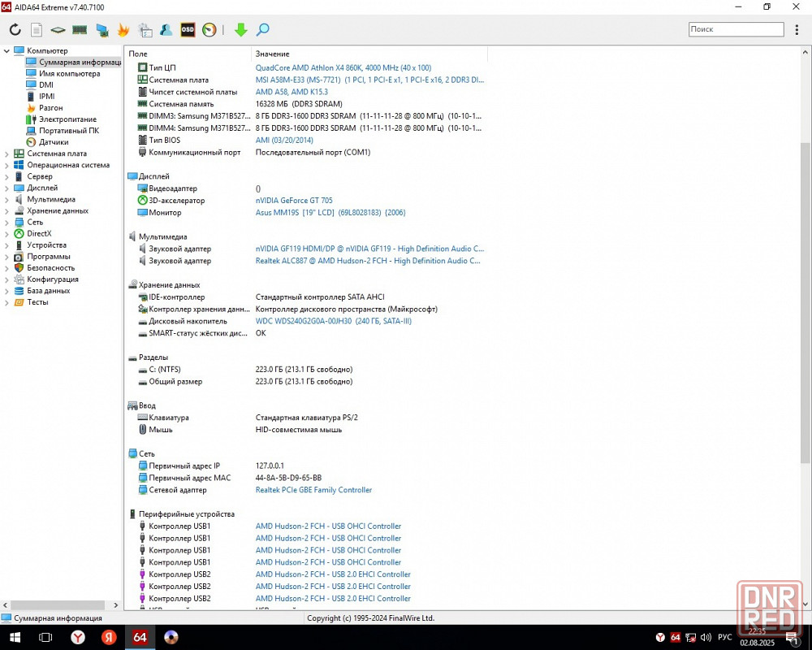Open the QuadCore AMD Athlon X4 860K link

[x=343, y=68]
